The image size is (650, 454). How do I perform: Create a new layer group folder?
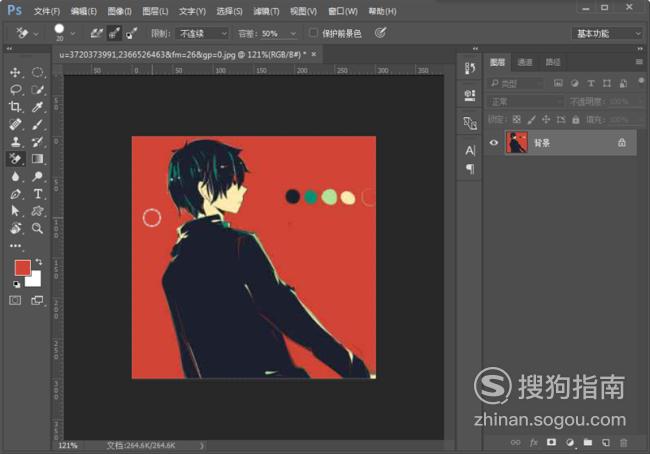coord(588,442)
